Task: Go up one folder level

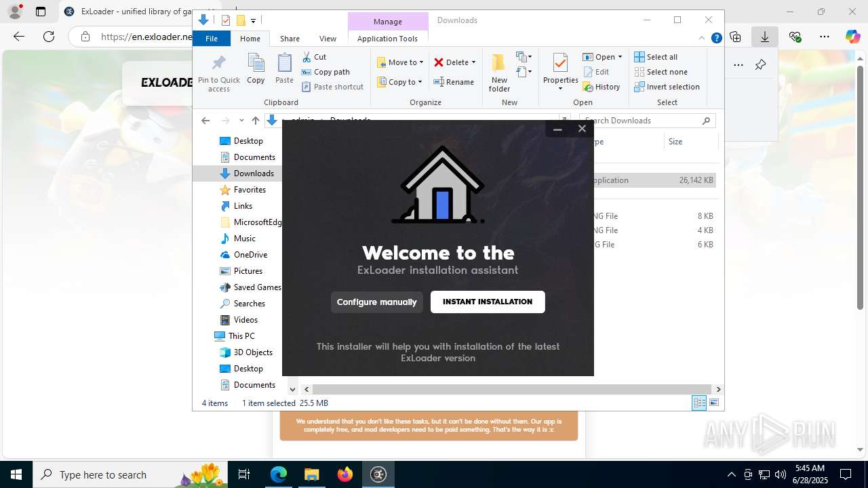Action: (256, 121)
